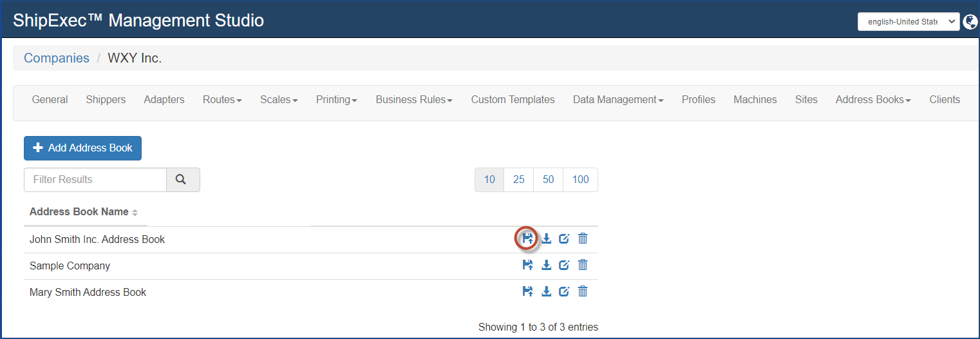Delete the Sample Company address book
The height and width of the screenshot is (339, 980).
coord(583,265)
